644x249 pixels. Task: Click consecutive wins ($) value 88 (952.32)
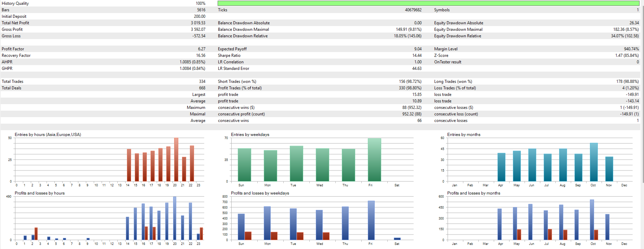[x=412, y=108]
